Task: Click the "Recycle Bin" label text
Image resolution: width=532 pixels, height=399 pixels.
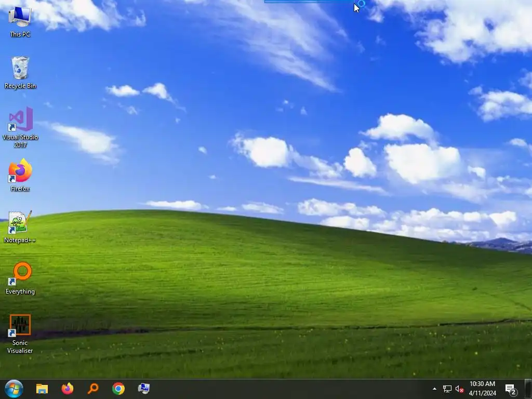Action: [x=20, y=86]
